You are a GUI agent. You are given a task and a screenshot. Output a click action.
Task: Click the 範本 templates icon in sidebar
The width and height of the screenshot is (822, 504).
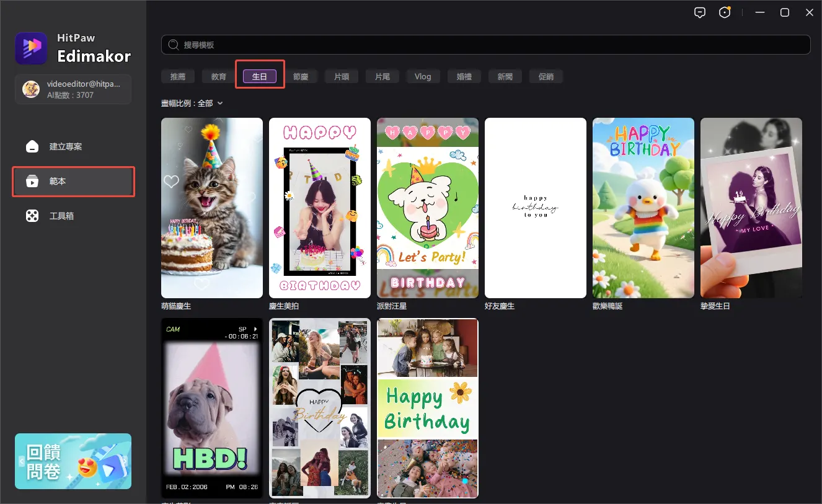coord(32,182)
